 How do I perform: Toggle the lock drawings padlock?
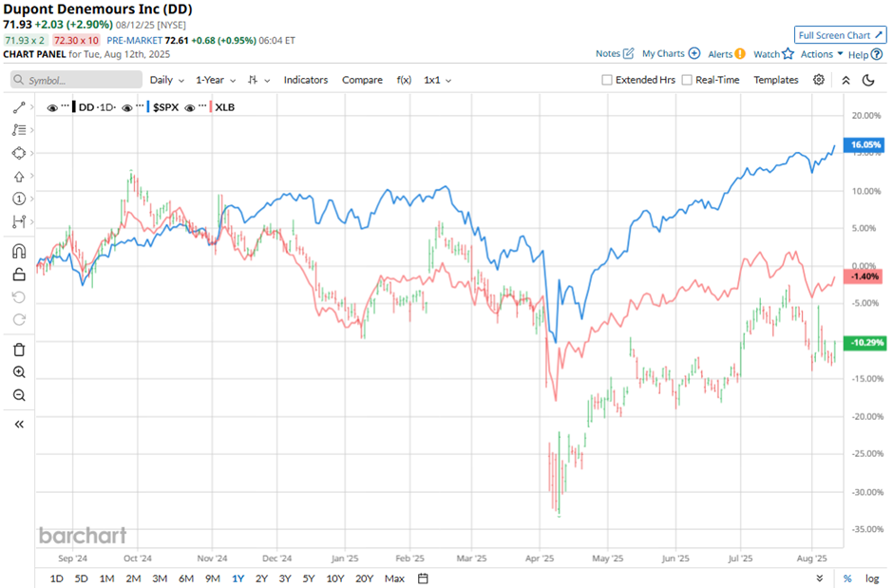(19, 275)
